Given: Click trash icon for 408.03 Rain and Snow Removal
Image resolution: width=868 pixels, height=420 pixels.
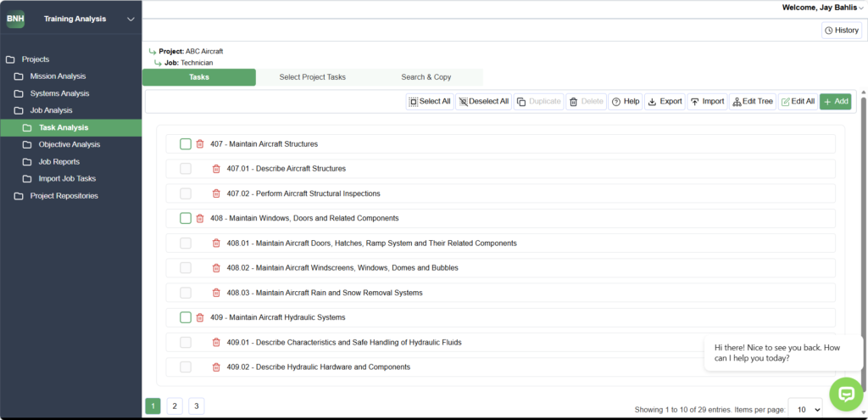Looking at the screenshot, I should pos(216,293).
